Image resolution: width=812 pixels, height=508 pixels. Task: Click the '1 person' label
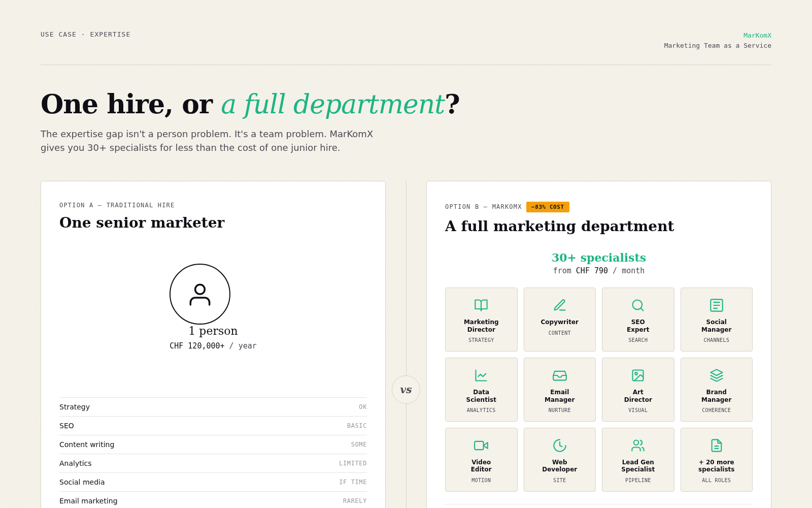[213, 331]
